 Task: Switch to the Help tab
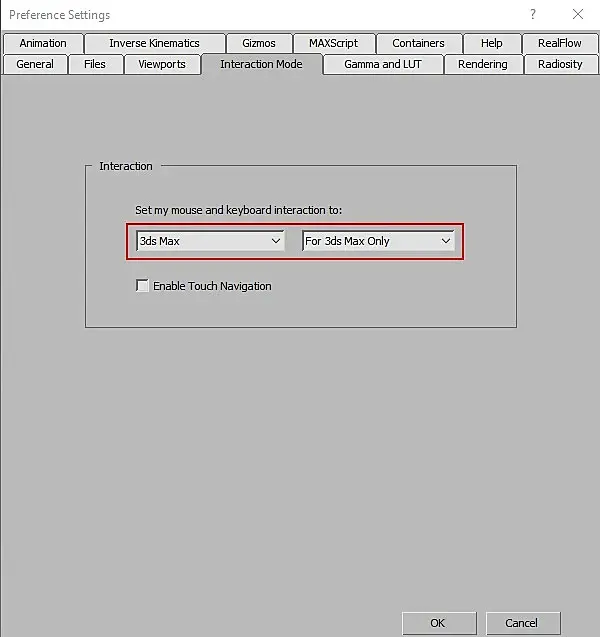point(492,43)
